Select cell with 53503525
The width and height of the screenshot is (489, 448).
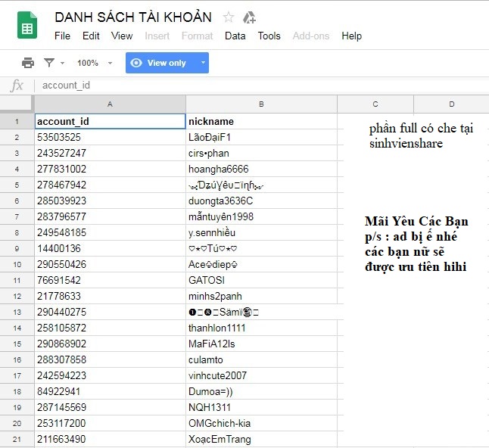[110, 137]
